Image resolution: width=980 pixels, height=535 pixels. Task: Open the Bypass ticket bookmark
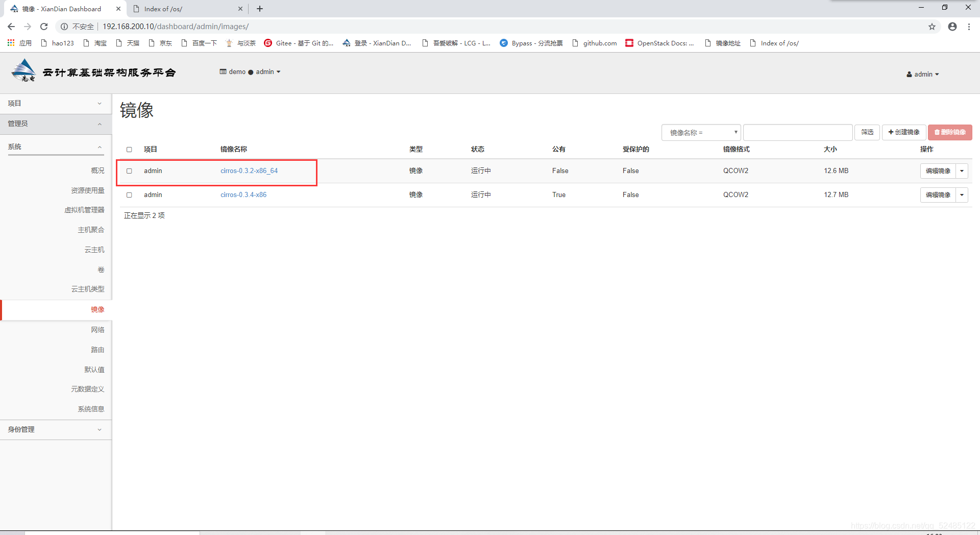coord(531,43)
